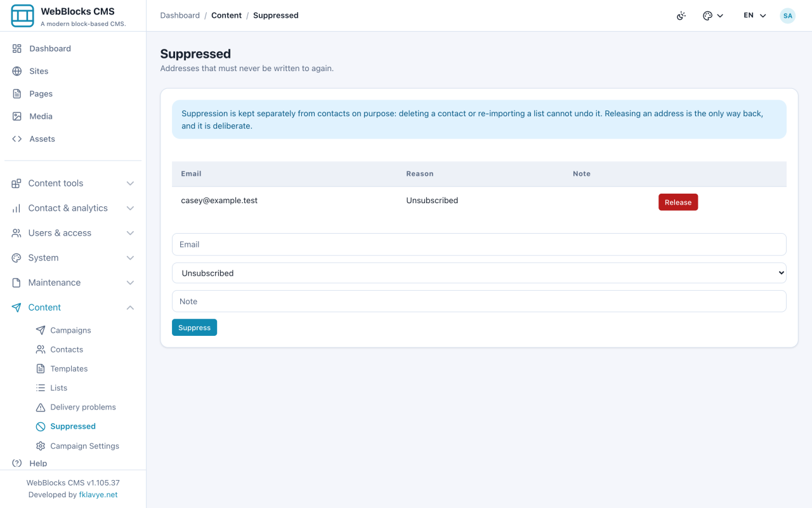
Task: Click the Help question mark icon
Action: pyautogui.click(x=17, y=463)
